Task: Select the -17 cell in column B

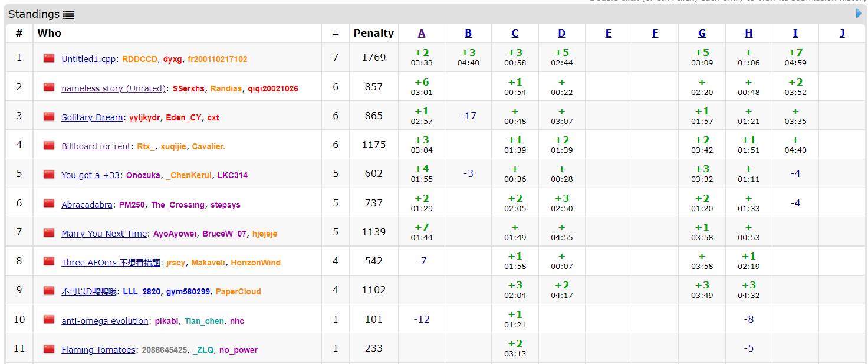Action: click(x=468, y=116)
